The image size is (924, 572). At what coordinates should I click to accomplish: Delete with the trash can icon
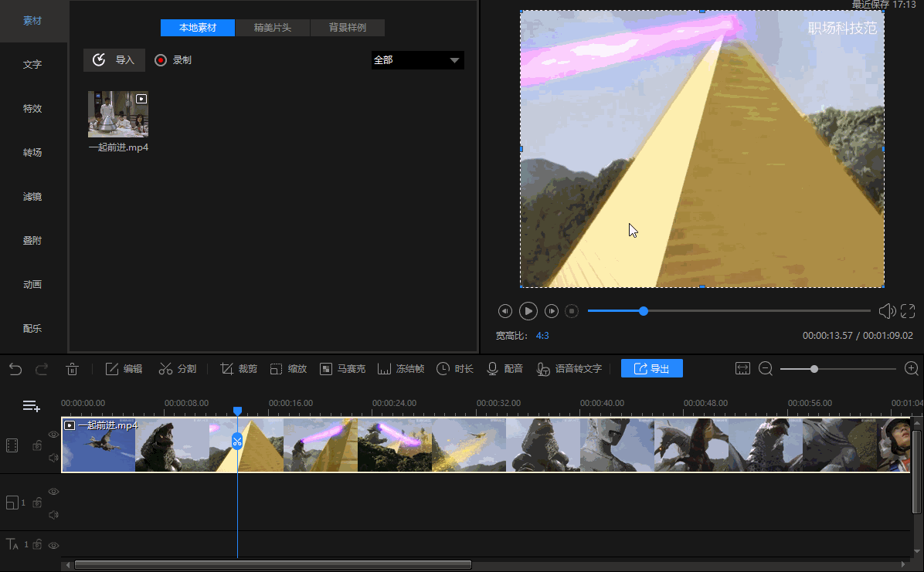(x=72, y=369)
